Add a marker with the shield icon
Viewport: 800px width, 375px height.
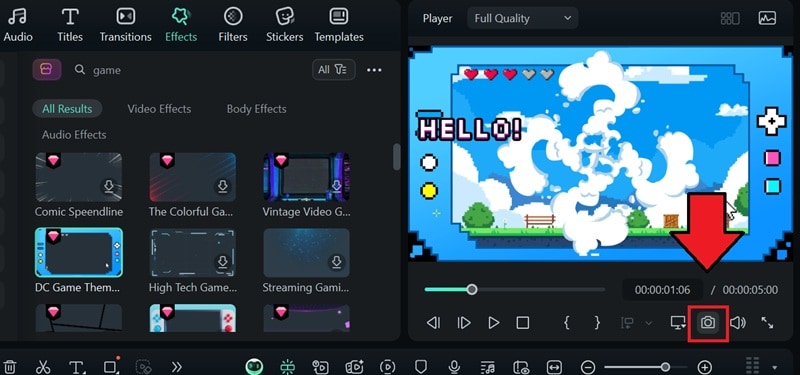(x=420, y=367)
